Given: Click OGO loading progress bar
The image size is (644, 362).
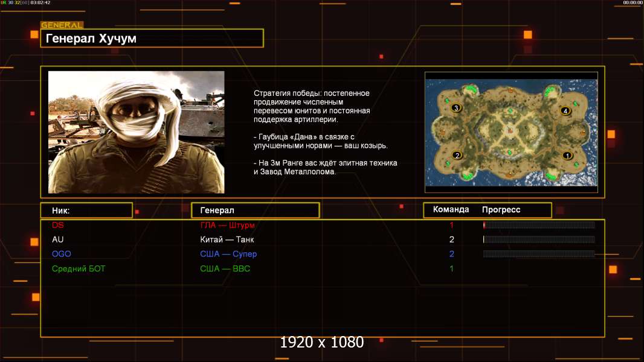Looking at the screenshot, I should 539,254.
